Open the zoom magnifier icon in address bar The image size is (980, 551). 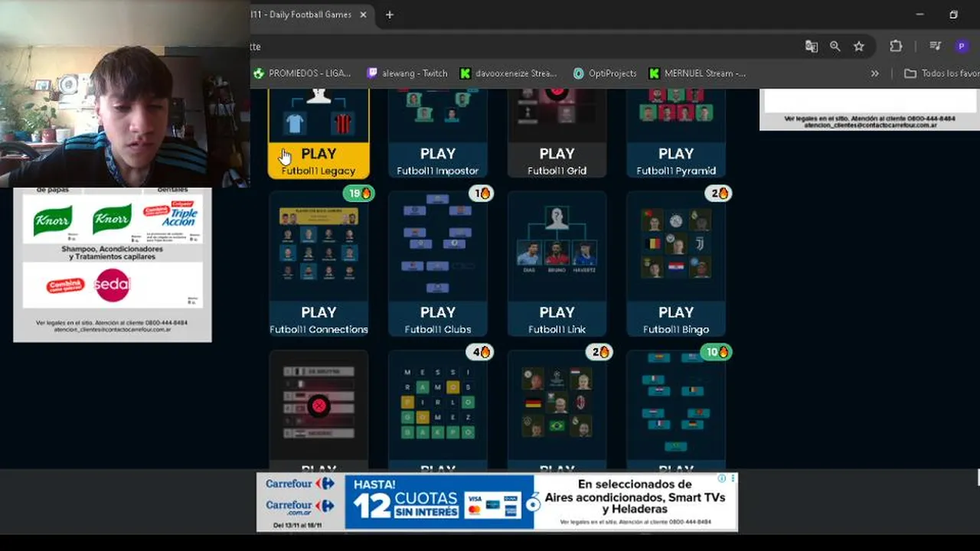tap(835, 47)
